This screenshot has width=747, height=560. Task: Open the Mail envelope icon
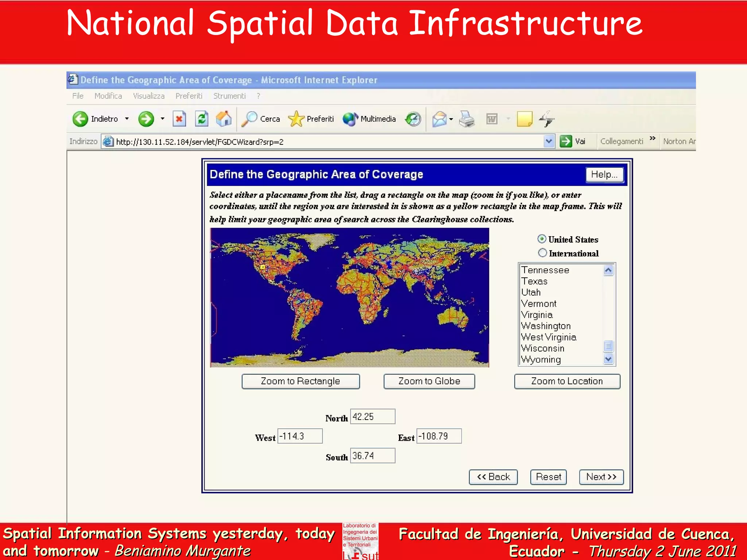point(440,119)
